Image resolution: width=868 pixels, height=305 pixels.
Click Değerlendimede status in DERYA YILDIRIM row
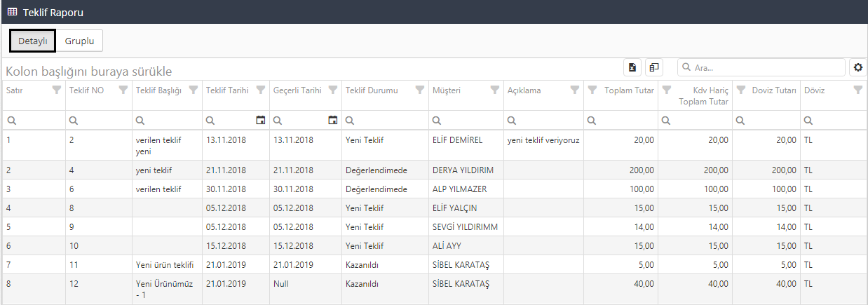pyautogui.click(x=385, y=170)
